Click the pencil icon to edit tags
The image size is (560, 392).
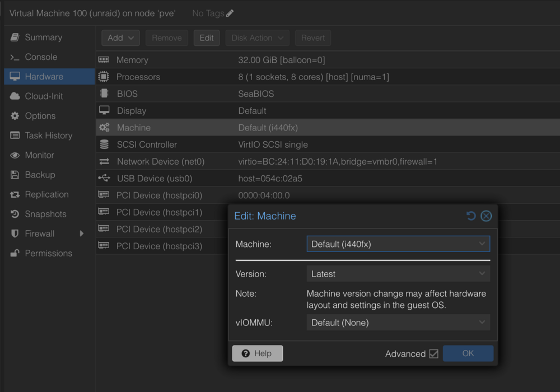[x=230, y=13]
